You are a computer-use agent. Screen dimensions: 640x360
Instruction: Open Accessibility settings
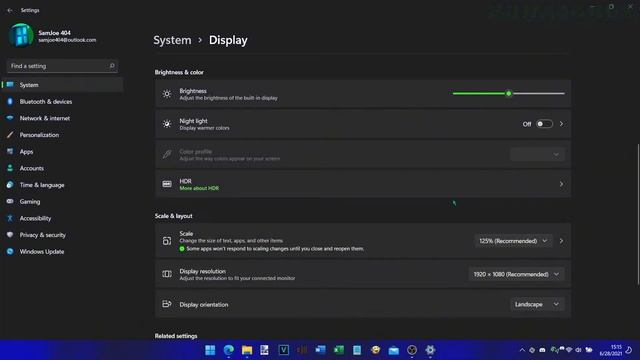[62, 218]
